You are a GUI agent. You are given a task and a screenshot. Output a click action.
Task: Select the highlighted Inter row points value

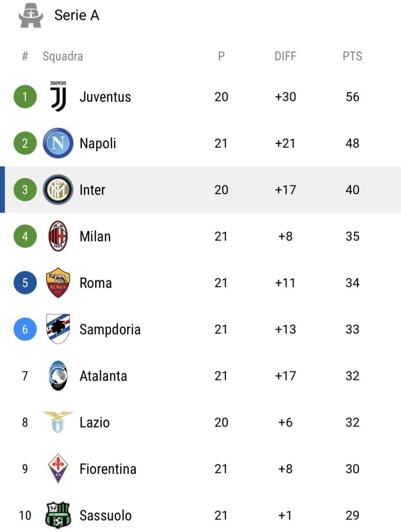(x=352, y=190)
